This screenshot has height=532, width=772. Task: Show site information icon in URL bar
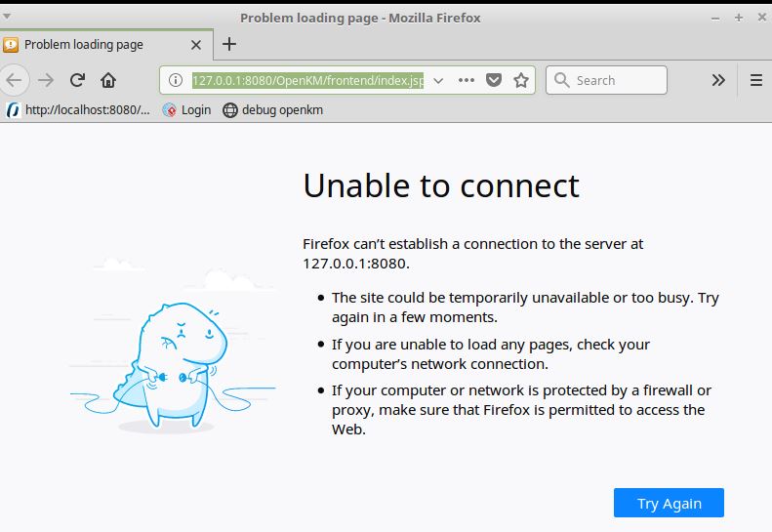[176, 80]
